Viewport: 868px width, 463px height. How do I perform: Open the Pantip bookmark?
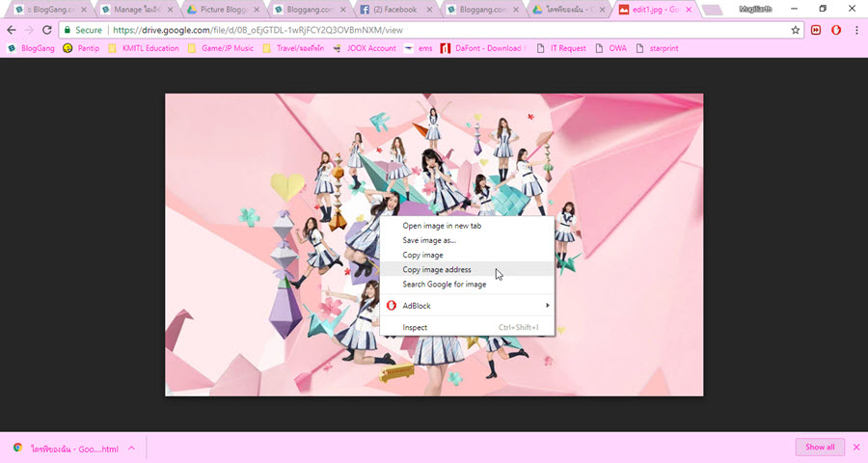(81, 48)
